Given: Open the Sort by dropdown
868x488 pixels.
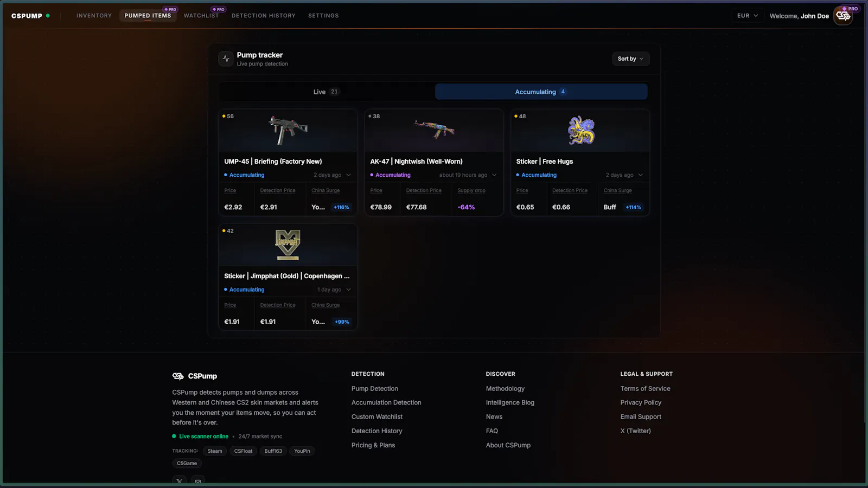Looking at the screenshot, I should pos(630,59).
